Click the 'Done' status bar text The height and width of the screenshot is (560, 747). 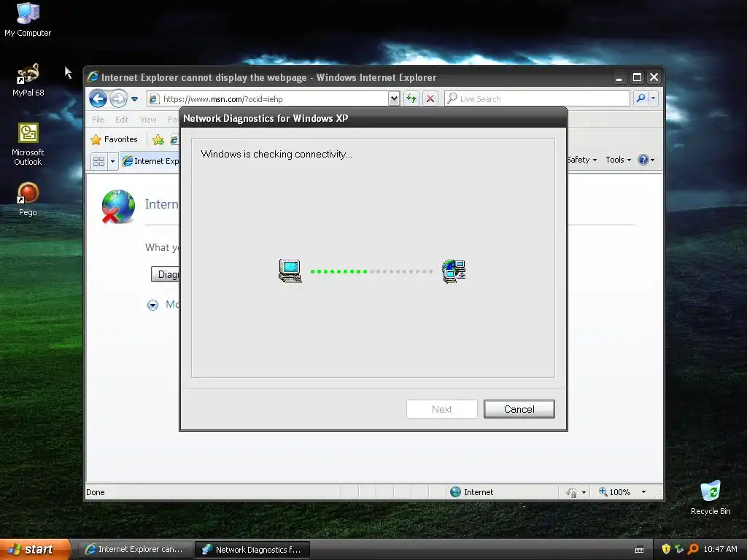[x=96, y=492]
